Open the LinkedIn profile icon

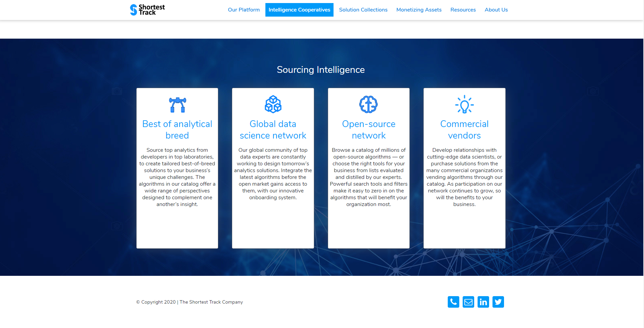pyautogui.click(x=483, y=302)
